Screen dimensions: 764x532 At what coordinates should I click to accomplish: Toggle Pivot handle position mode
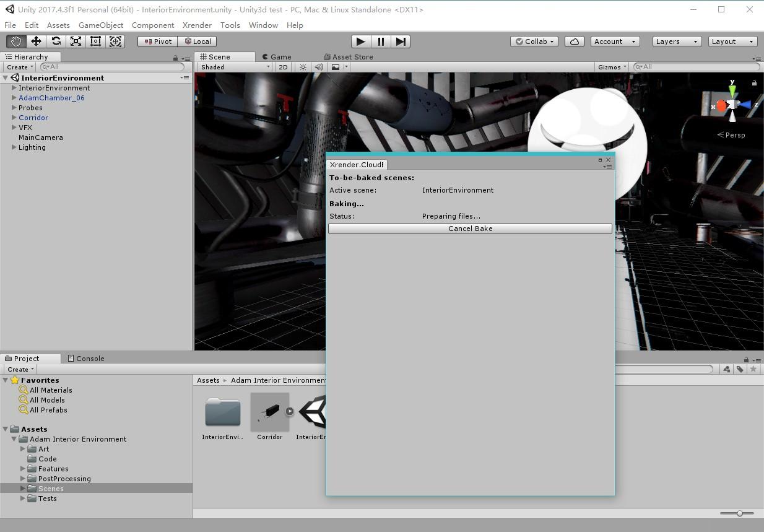[157, 41]
